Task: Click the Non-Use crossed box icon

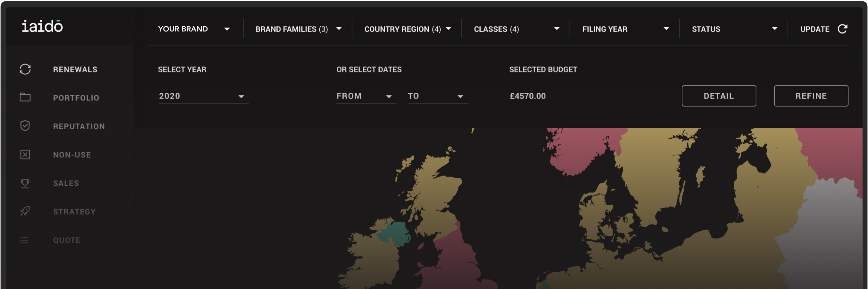Action: tap(25, 155)
